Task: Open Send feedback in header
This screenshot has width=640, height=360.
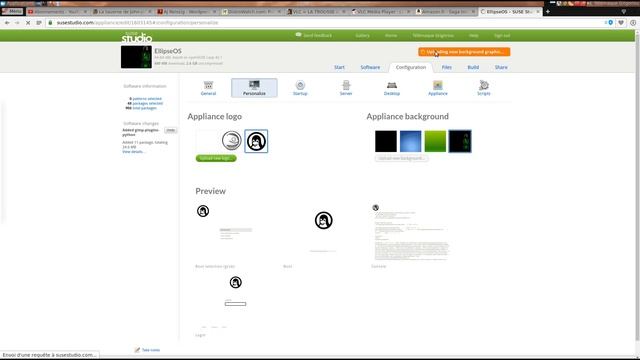Action: (x=313, y=36)
